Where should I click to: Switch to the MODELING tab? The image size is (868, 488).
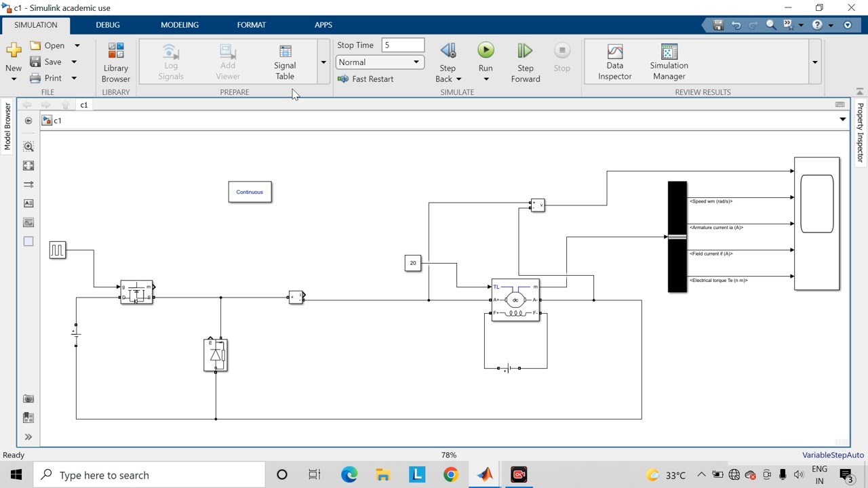[x=180, y=25]
